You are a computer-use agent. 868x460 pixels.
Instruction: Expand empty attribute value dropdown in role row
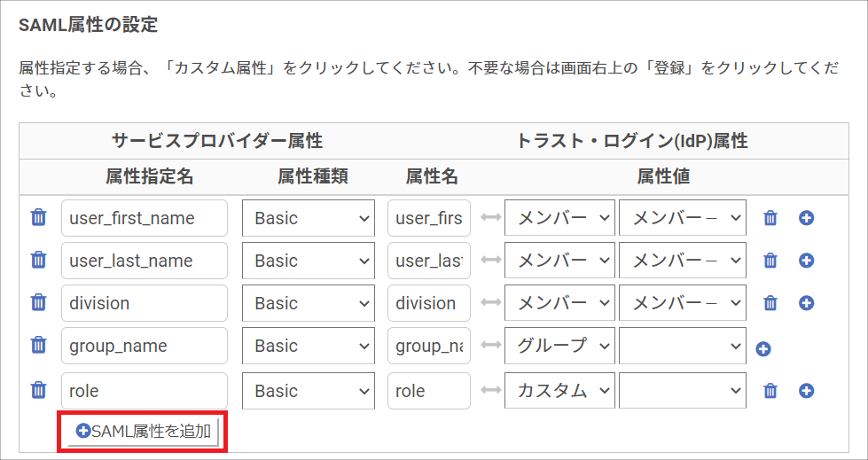(683, 391)
